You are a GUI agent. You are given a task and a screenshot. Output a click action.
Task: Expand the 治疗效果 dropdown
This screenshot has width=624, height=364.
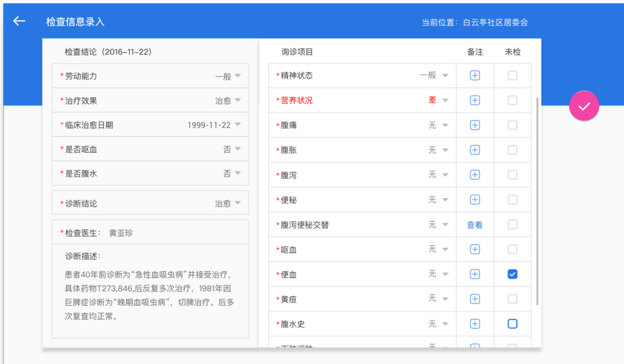(228, 101)
